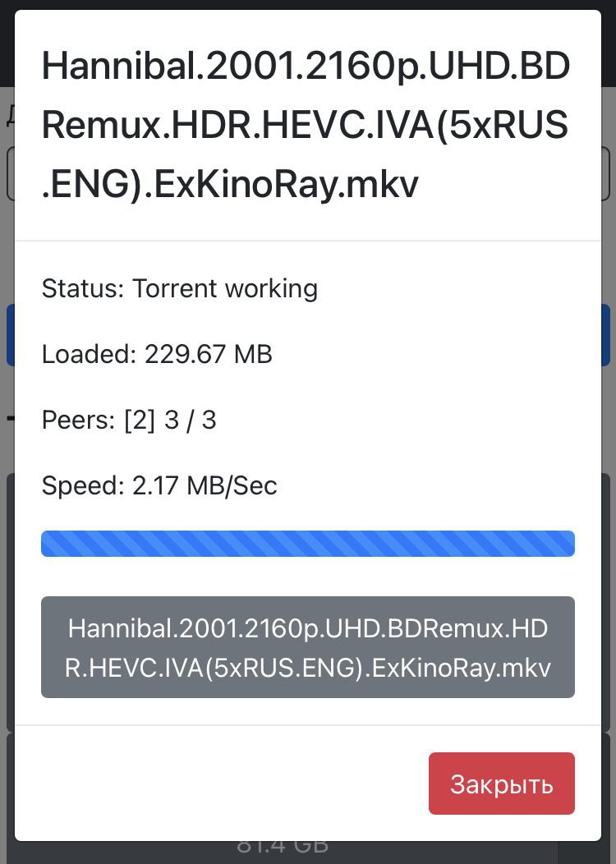616x864 pixels.
Task: Click the dimmed card sliver at right edge
Action: 607,600
